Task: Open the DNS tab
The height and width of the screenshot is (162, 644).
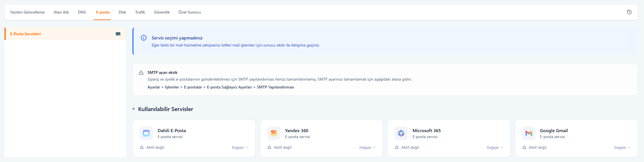Action: pyautogui.click(x=82, y=12)
